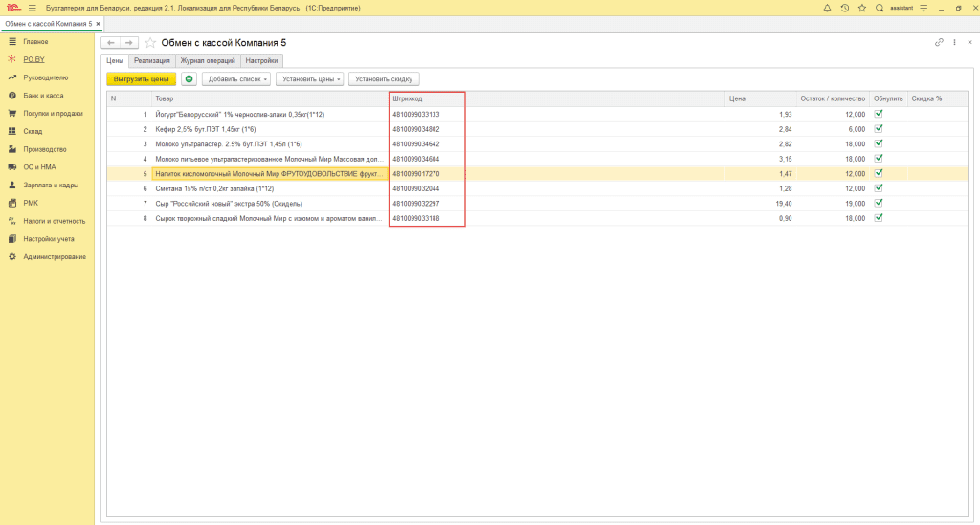This screenshot has height=525, width=980.
Task: Click the assistant user name
Action: (902, 8)
